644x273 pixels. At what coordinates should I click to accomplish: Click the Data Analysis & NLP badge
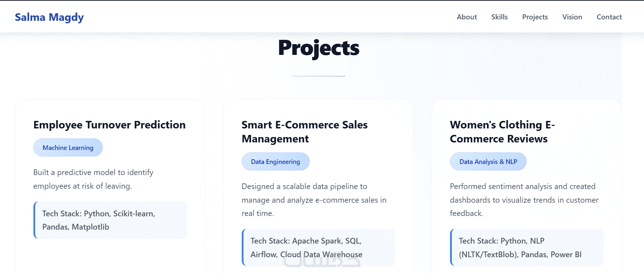(488, 161)
